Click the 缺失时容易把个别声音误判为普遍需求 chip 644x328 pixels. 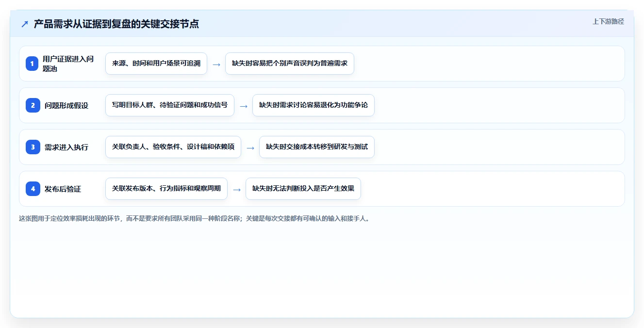(x=290, y=64)
